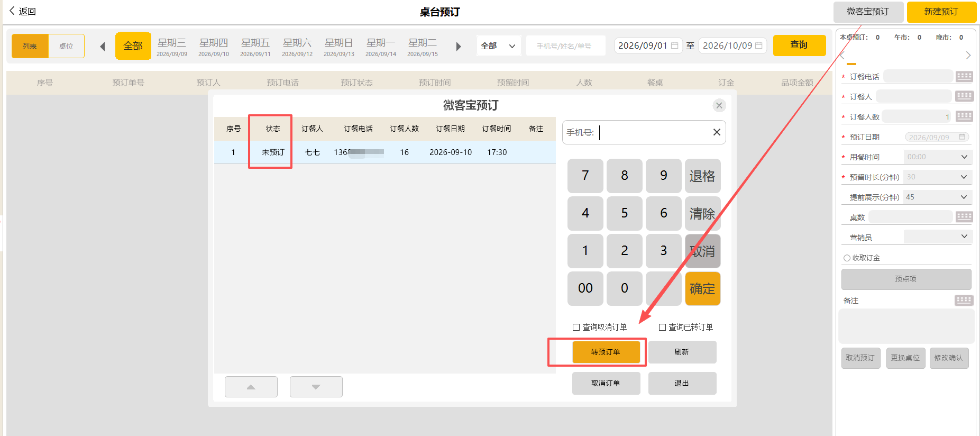Go to previous week with left triangle arrow
Viewport: 980px width, 436px height.
pos(103,47)
